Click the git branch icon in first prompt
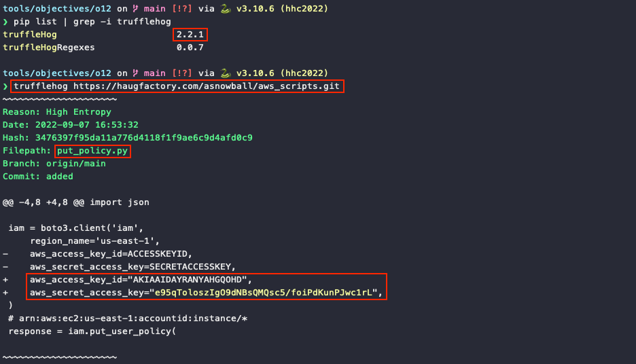 coord(135,9)
